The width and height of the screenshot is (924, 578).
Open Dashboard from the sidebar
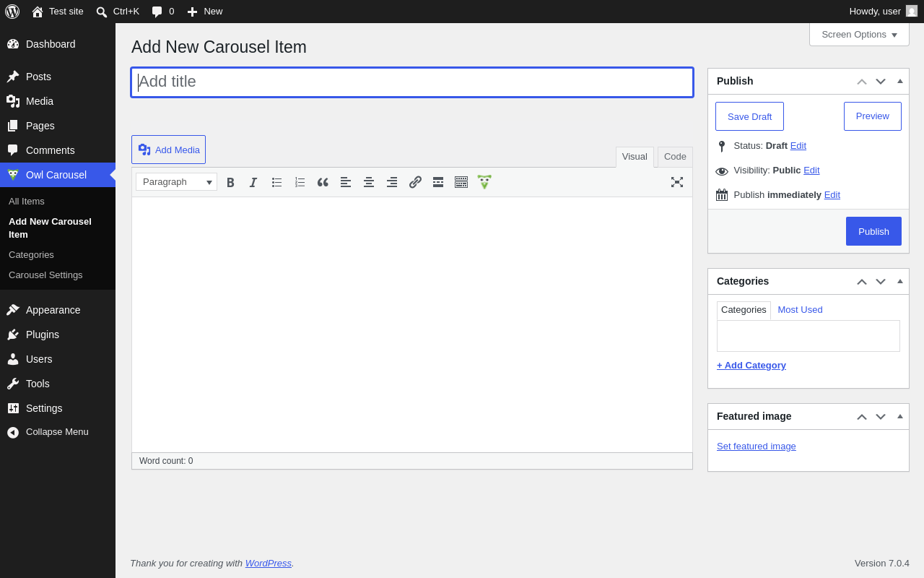pyautogui.click(x=58, y=44)
